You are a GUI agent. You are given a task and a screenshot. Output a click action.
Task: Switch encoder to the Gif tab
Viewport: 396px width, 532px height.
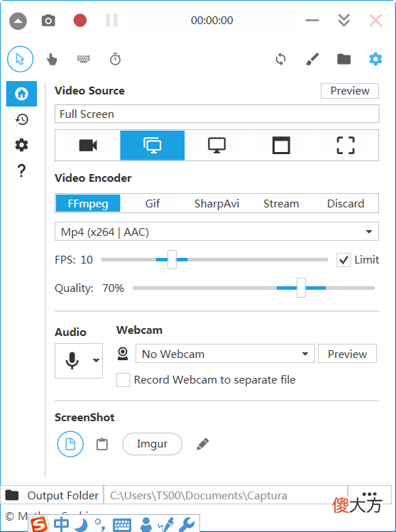(x=153, y=204)
